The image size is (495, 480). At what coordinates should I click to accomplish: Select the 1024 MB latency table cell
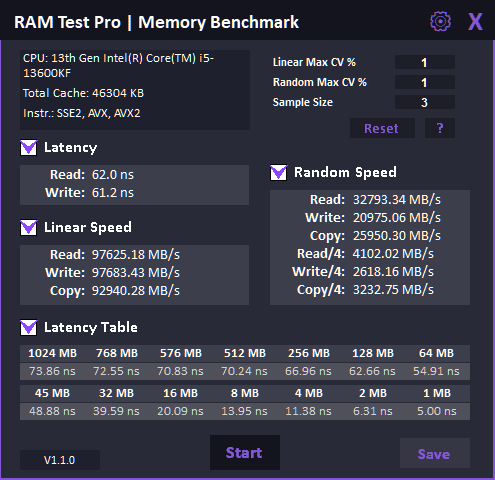click(x=52, y=353)
